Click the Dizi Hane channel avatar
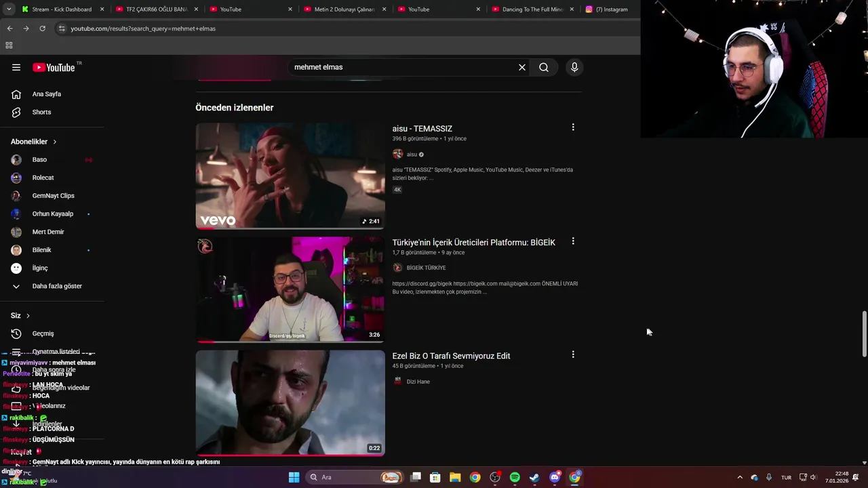The height and width of the screenshot is (488, 868). point(397,382)
